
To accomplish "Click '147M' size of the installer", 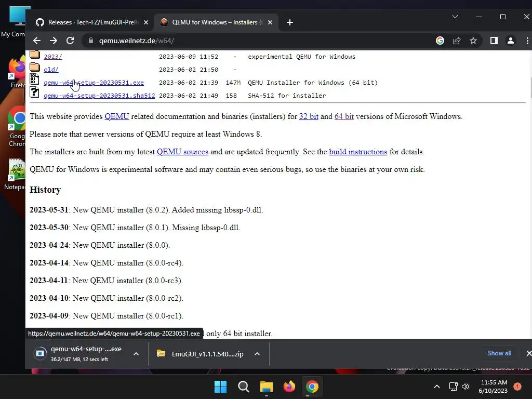I will point(233,83).
